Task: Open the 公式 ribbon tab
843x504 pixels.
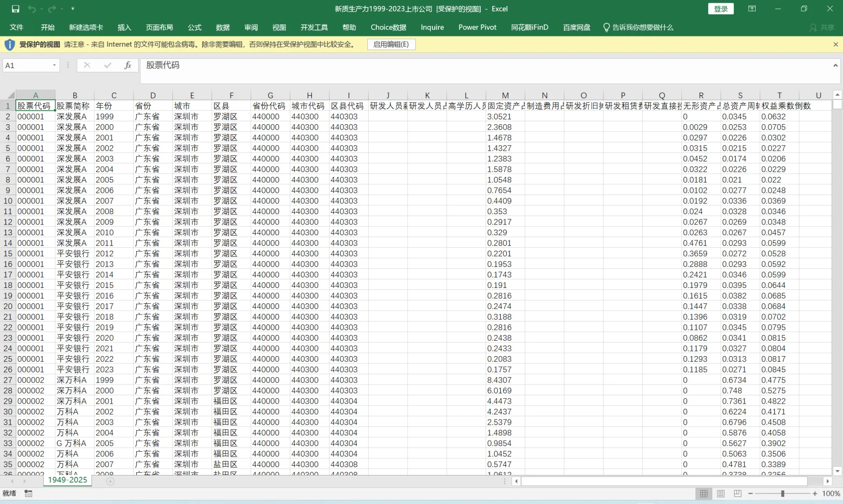Action: pos(195,27)
